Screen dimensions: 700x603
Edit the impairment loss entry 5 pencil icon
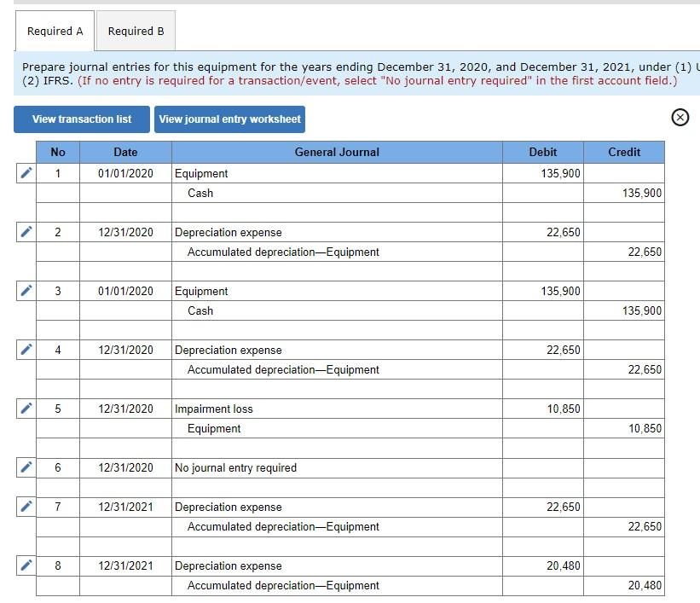click(26, 408)
